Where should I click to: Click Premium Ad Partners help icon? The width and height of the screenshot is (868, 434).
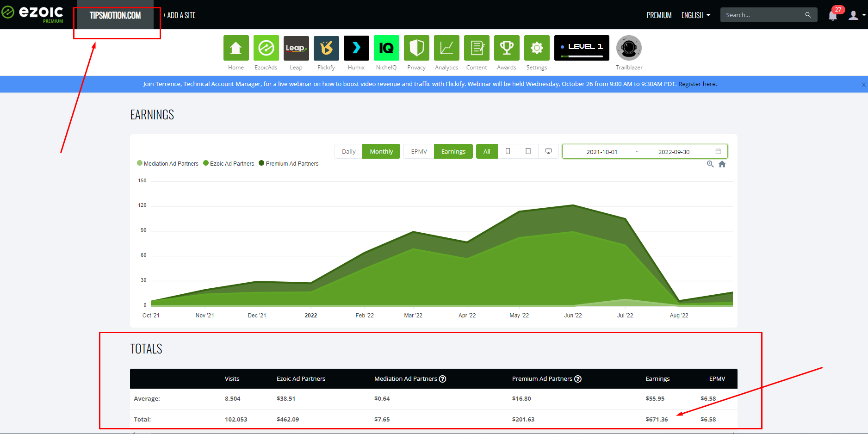coord(578,379)
